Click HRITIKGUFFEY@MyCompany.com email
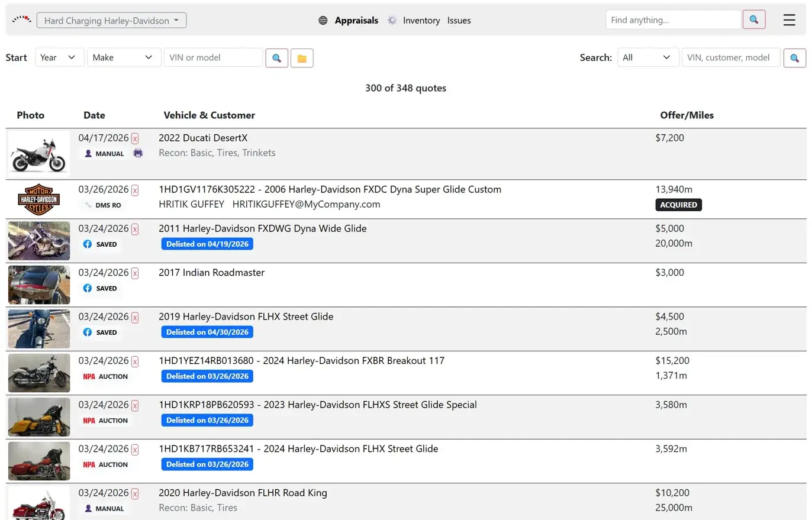The width and height of the screenshot is (812, 520). coord(306,204)
